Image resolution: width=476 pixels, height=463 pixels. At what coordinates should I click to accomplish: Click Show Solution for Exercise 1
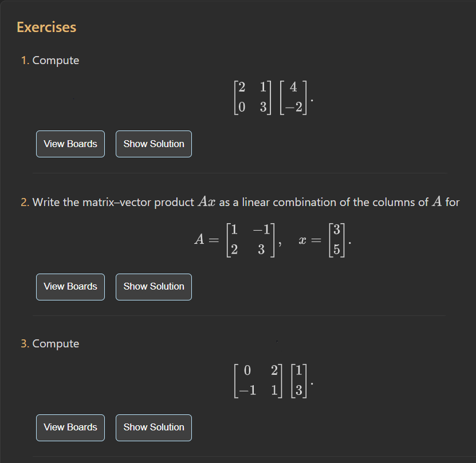[153, 144]
